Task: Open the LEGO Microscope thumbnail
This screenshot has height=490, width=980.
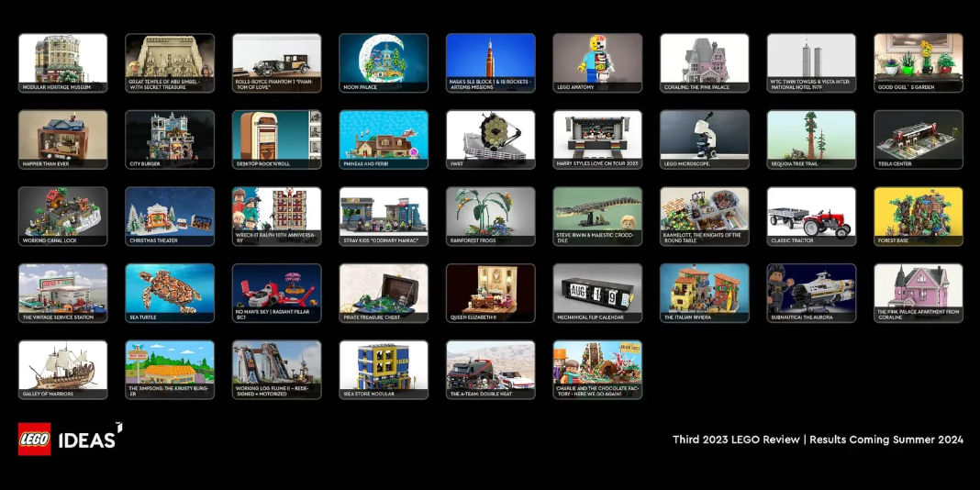Action: coord(705,140)
